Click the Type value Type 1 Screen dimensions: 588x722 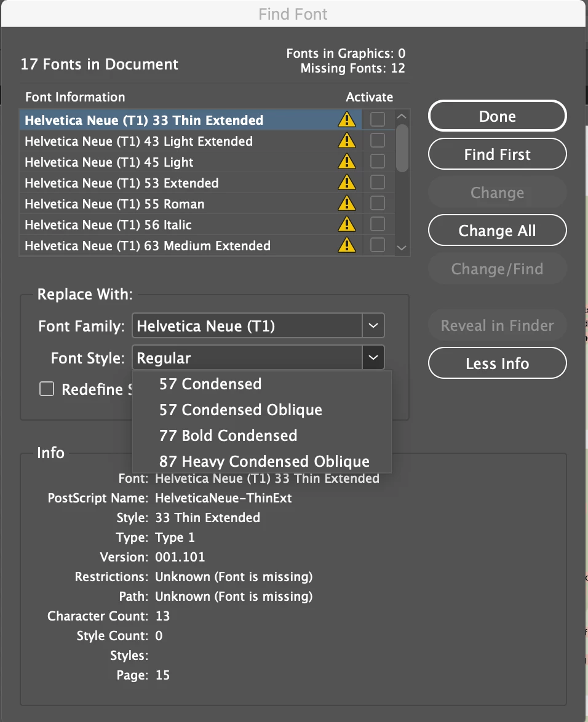pos(175,538)
